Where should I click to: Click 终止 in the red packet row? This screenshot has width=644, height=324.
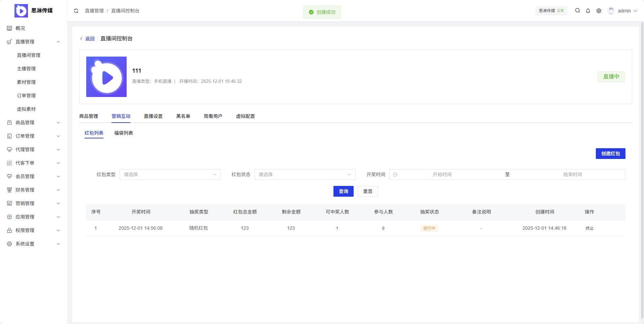589,228
